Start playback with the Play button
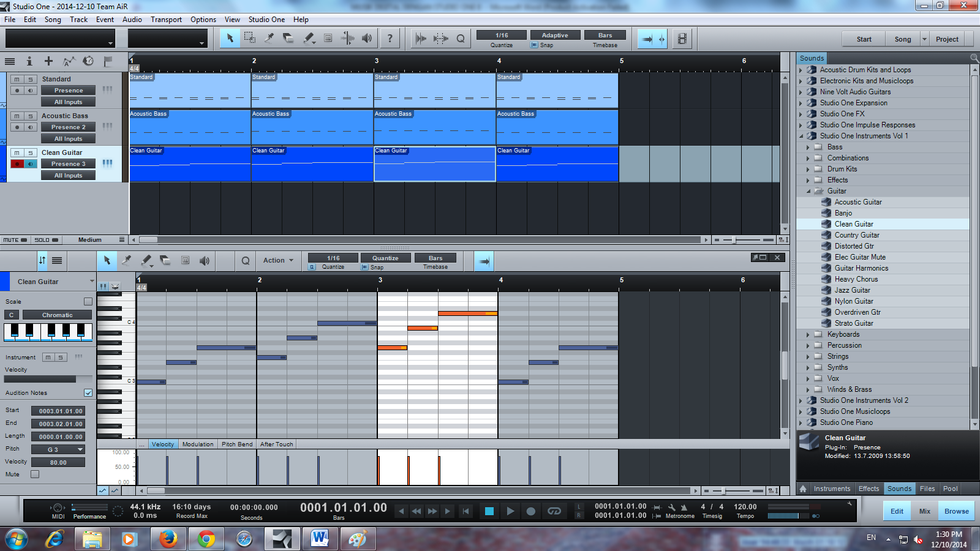The height and width of the screenshot is (551, 980). click(510, 511)
